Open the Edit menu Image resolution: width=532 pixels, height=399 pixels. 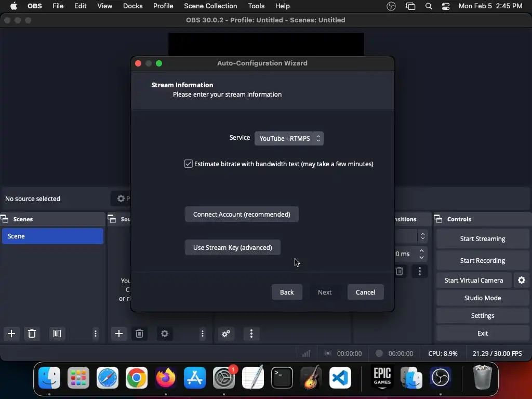81,6
